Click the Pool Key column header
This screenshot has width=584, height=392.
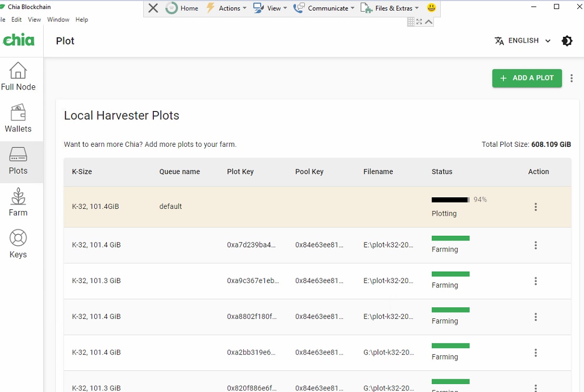(x=309, y=172)
